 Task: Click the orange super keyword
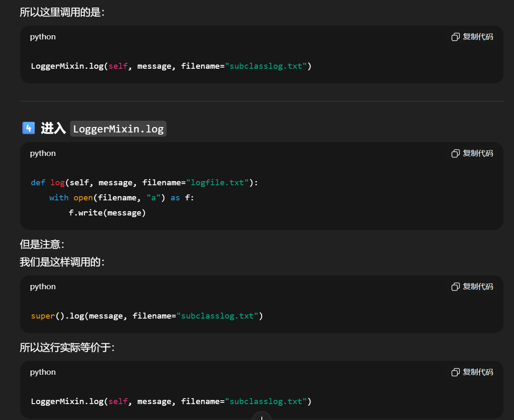(x=43, y=316)
